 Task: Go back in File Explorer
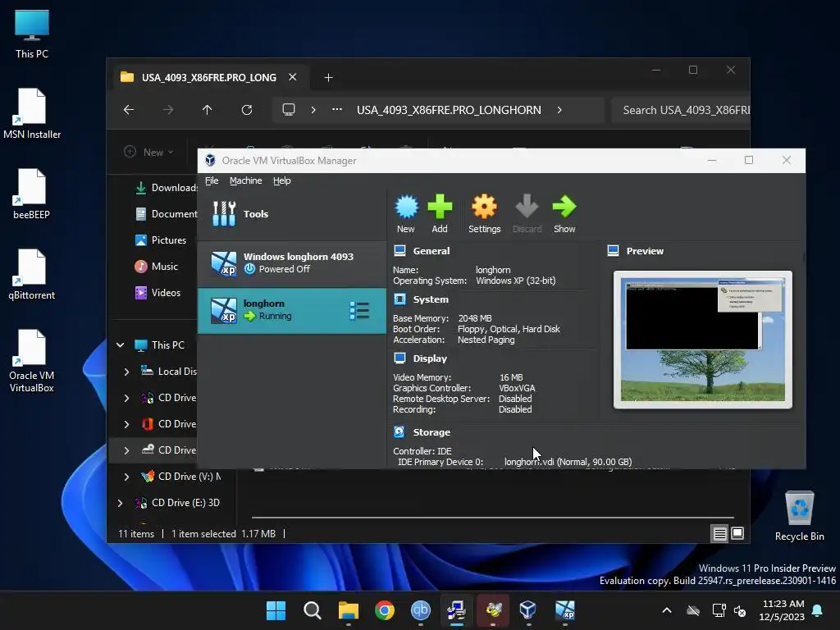(129, 110)
